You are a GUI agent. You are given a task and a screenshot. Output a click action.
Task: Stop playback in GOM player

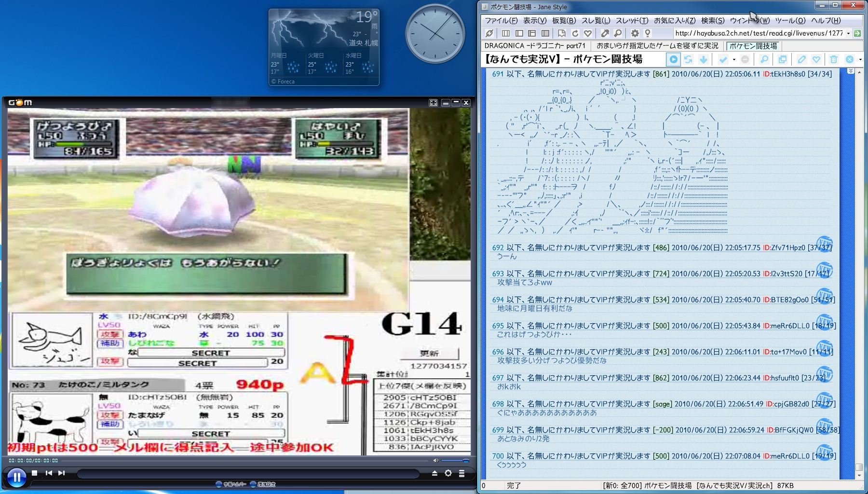[34, 473]
